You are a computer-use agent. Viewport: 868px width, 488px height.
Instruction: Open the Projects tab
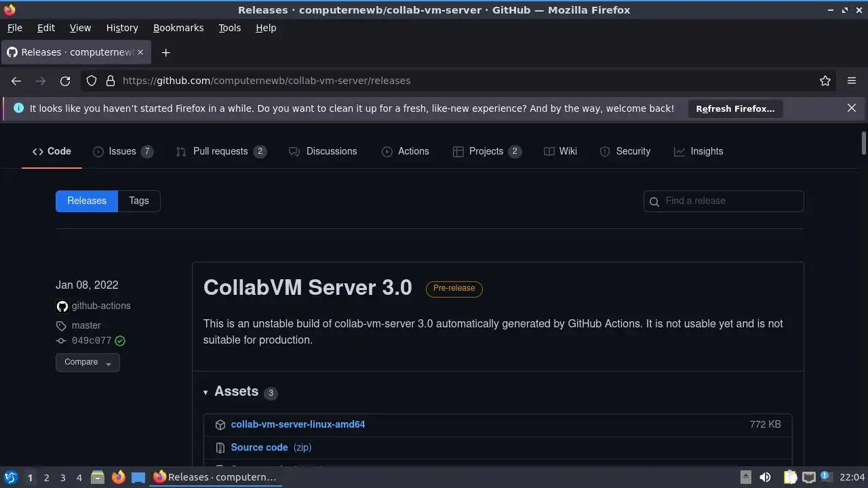point(487,151)
